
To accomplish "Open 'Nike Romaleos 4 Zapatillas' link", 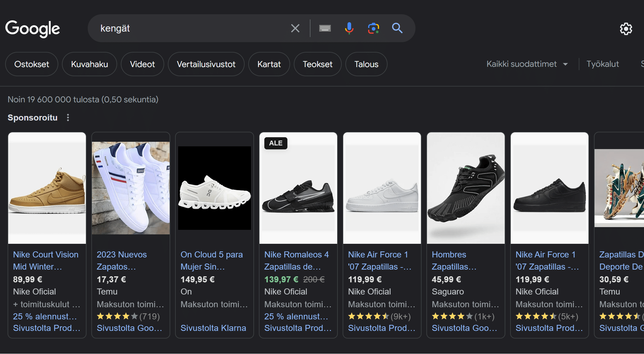I will (x=297, y=260).
